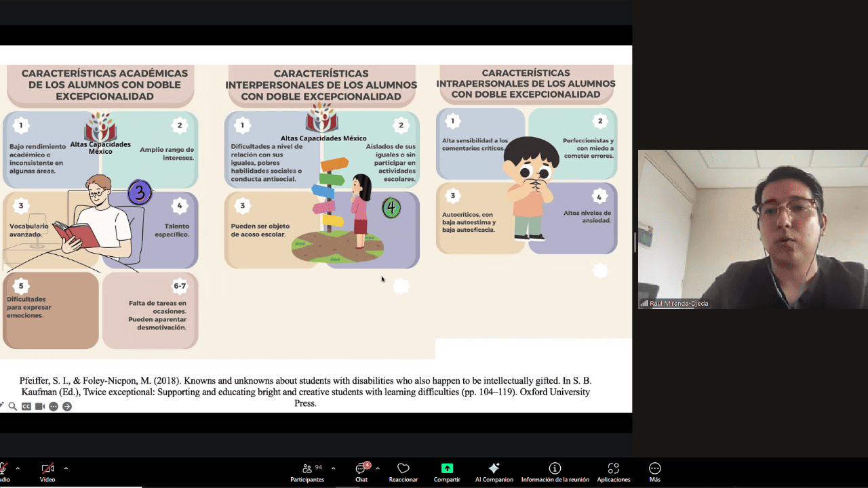Open the slide's three-dot more options
Screen dimensions: 868x488
click(54, 407)
